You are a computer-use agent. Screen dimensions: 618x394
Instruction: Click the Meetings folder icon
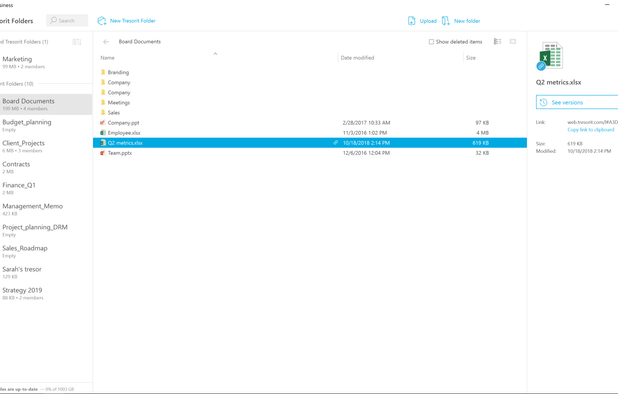pos(103,102)
